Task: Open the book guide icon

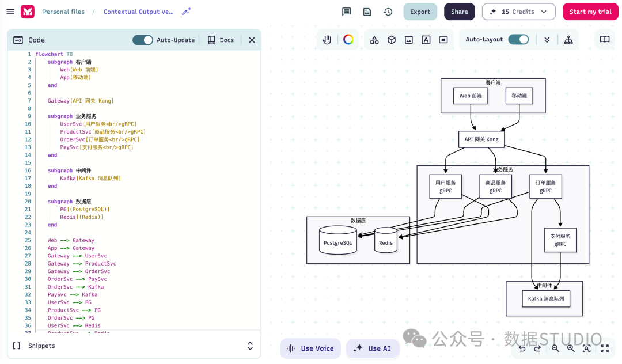Action: pyautogui.click(x=605, y=39)
